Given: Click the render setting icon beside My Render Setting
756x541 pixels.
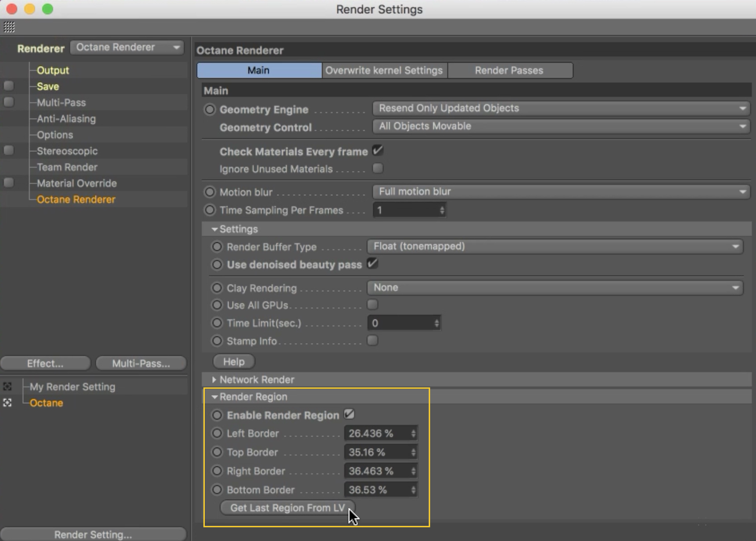Looking at the screenshot, I should [8, 387].
